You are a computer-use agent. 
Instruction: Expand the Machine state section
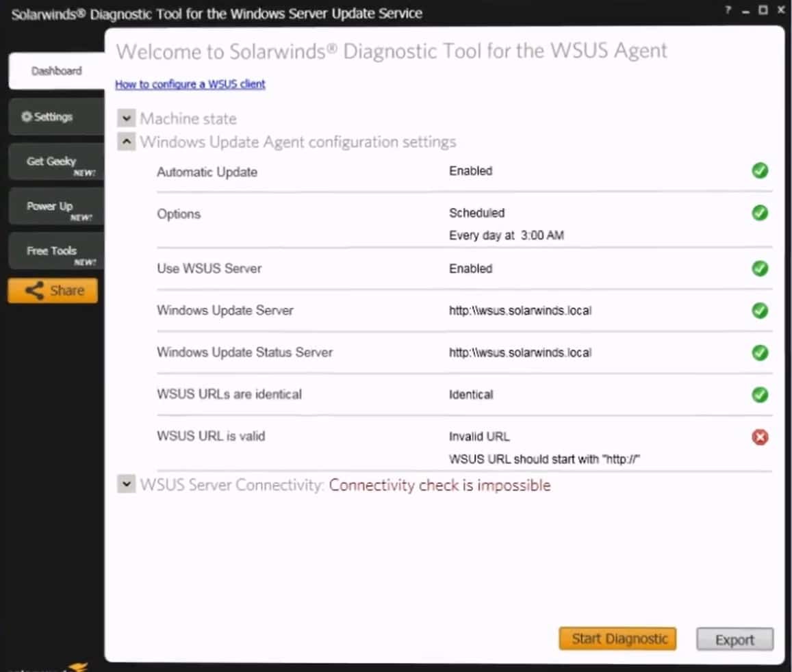click(x=126, y=118)
